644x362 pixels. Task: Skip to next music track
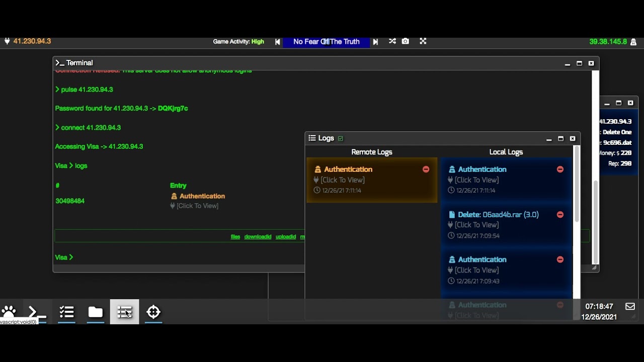click(x=375, y=42)
